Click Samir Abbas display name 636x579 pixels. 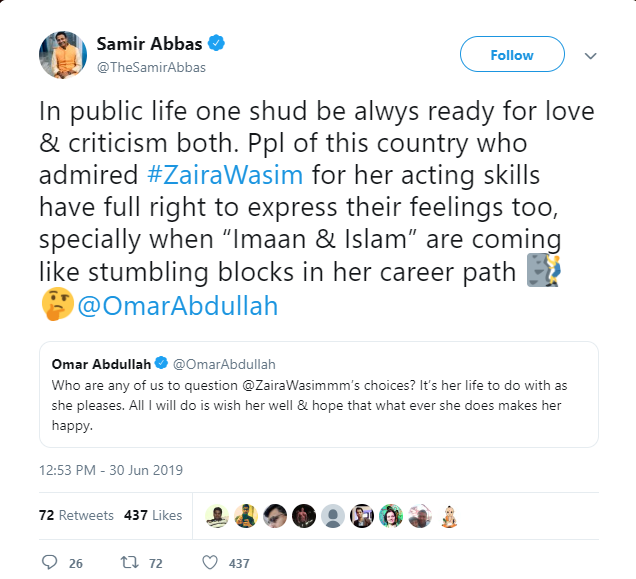click(149, 44)
